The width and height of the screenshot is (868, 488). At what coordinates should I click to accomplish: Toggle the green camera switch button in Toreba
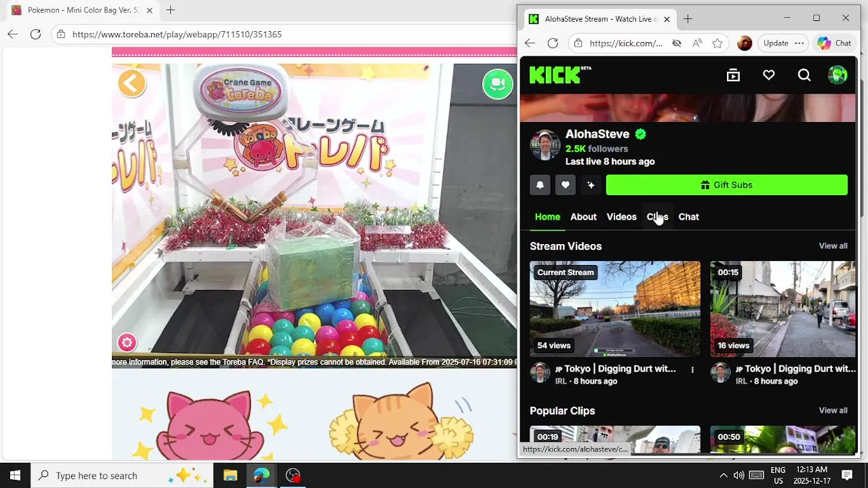tap(498, 84)
